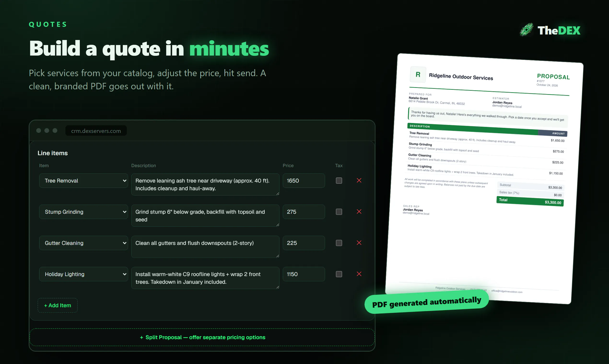Screen dimensions: 609x364
Task: Click the PROPOSAL title on the PDF
Action: (553, 77)
